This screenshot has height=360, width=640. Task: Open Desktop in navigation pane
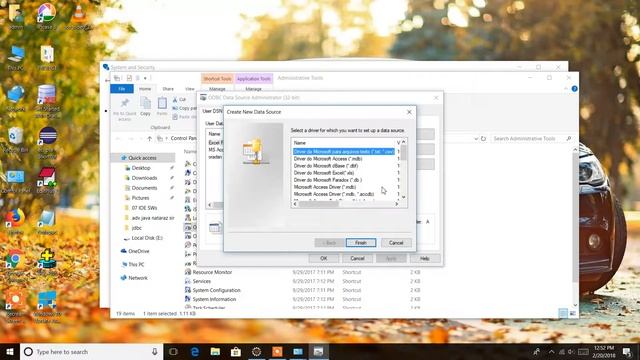pos(141,168)
